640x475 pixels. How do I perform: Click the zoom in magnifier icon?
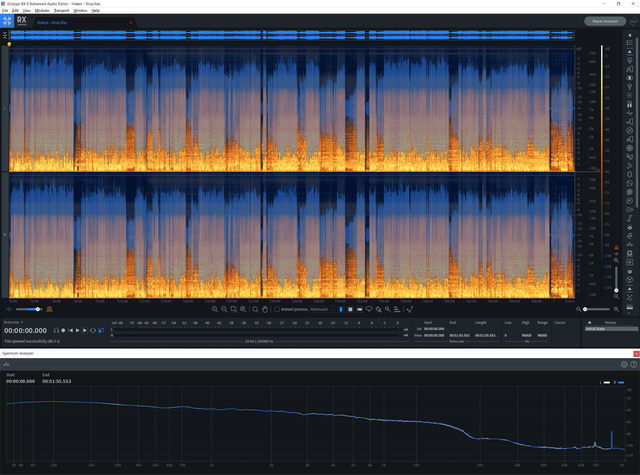tap(215, 309)
